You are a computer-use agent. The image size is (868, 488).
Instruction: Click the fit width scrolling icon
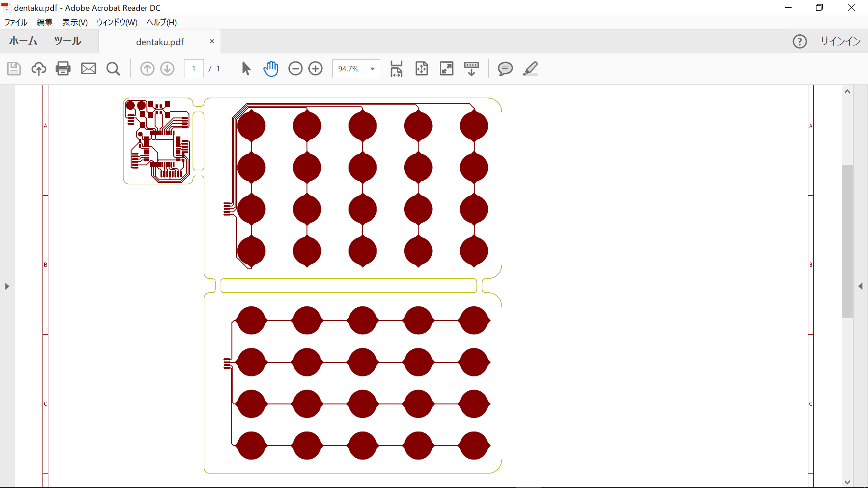(396, 69)
